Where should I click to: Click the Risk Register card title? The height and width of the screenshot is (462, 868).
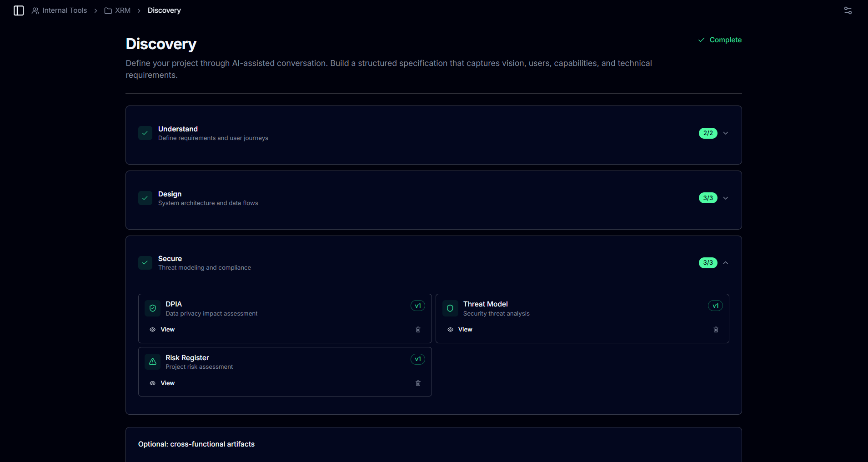(187, 358)
